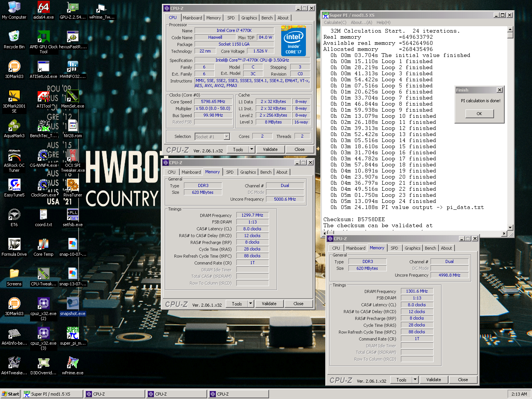This screenshot has height=399, width=532.
Task: Click Close button in top CPU-Z window
Action: pyautogui.click(x=299, y=149)
